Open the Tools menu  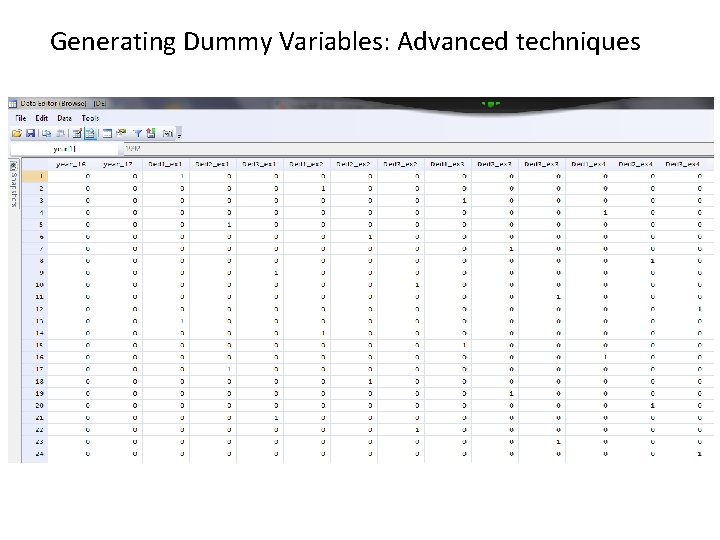[x=90, y=118]
